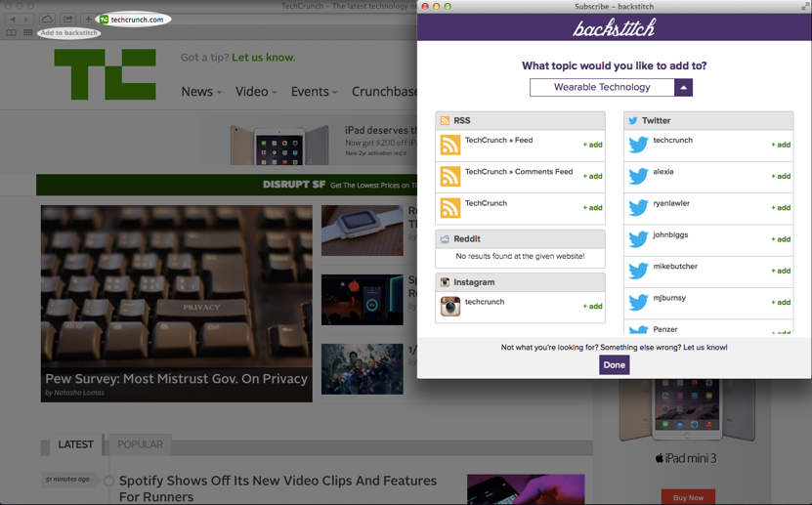Screen dimensions: 812x505
Task: Open the Wearable Technology topic dropdown arrow
Action: 683,88
